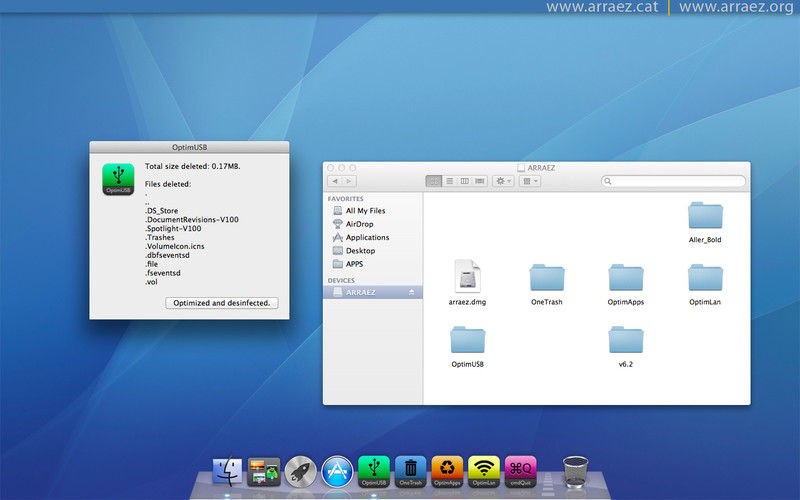This screenshot has width=800, height=500.
Task: Click the Finder search field
Action: (x=673, y=181)
